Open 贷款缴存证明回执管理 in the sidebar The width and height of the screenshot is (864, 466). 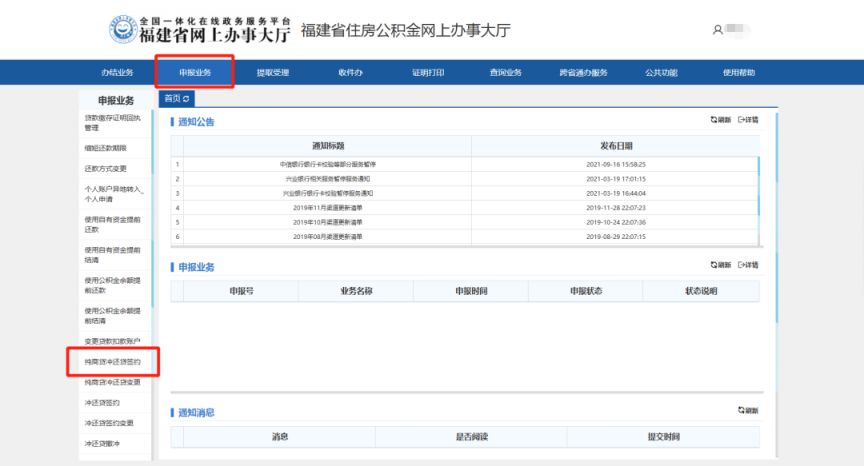(x=112, y=122)
